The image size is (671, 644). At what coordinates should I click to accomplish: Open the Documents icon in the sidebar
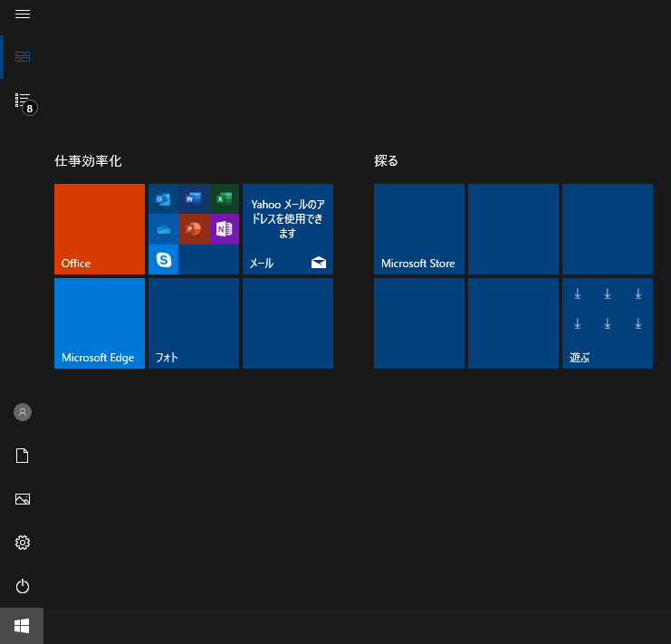point(23,456)
